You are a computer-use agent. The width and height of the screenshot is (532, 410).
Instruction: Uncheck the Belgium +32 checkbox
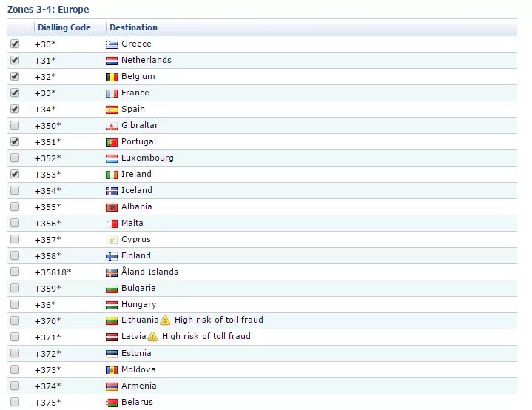coord(15,76)
